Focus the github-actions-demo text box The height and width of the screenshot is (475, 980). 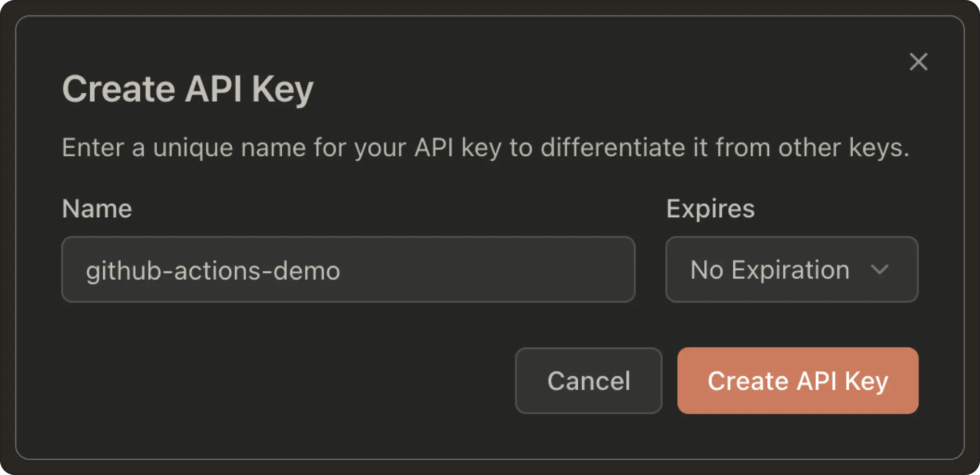coord(348,269)
